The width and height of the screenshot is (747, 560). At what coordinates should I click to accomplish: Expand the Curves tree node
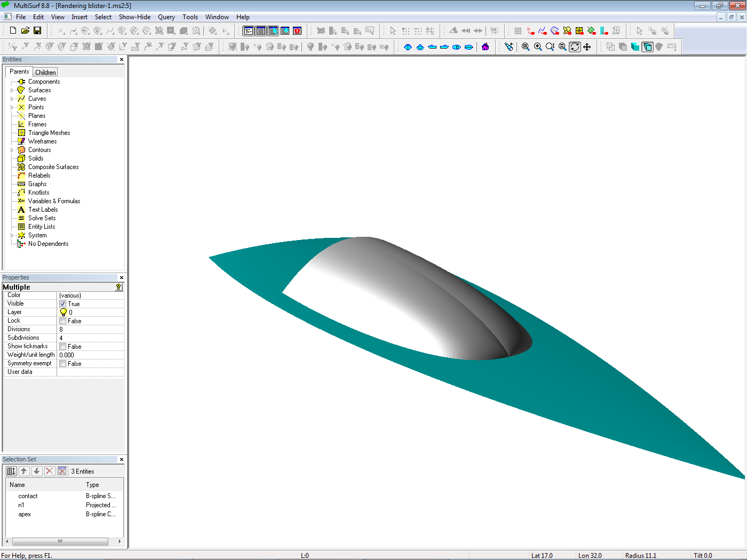pos(12,99)
